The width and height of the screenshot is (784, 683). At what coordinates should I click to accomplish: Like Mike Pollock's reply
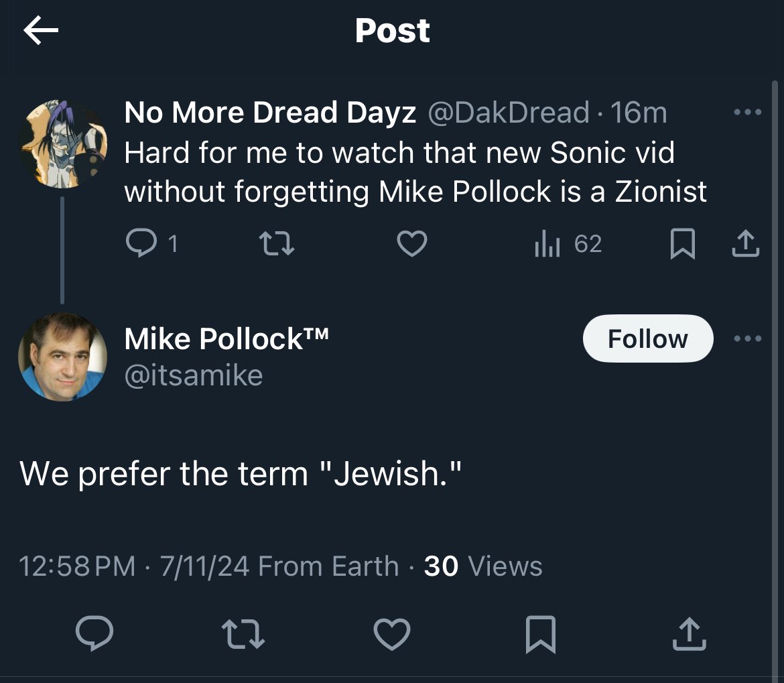pyautogui.click(x=391, y=634)
